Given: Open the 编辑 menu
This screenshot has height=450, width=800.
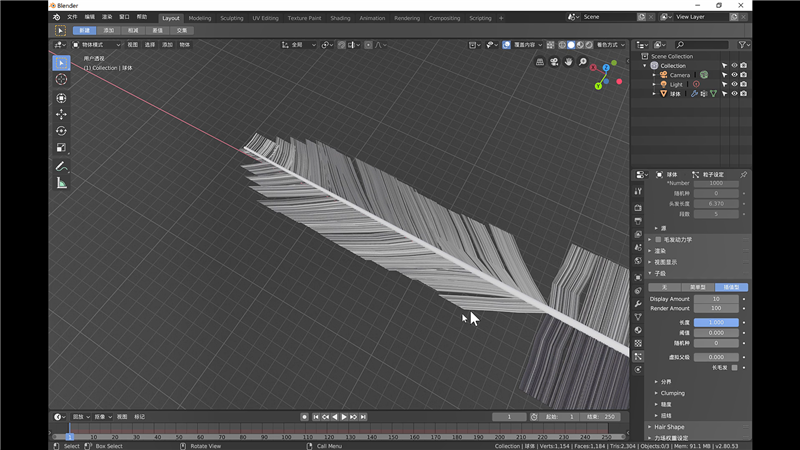Looking at the screenshot, I should tap(89, 17).
